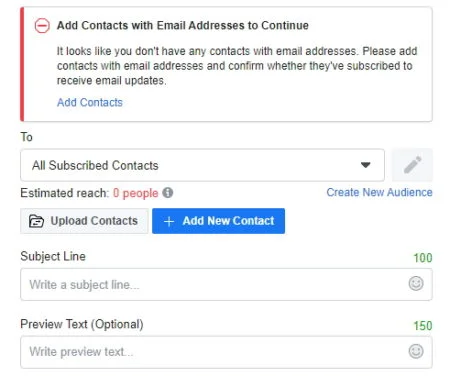Expand the audience list using the caret arrow
Image resolution: width=450 pixels, height=376 pixels.
tap(366, 165)
